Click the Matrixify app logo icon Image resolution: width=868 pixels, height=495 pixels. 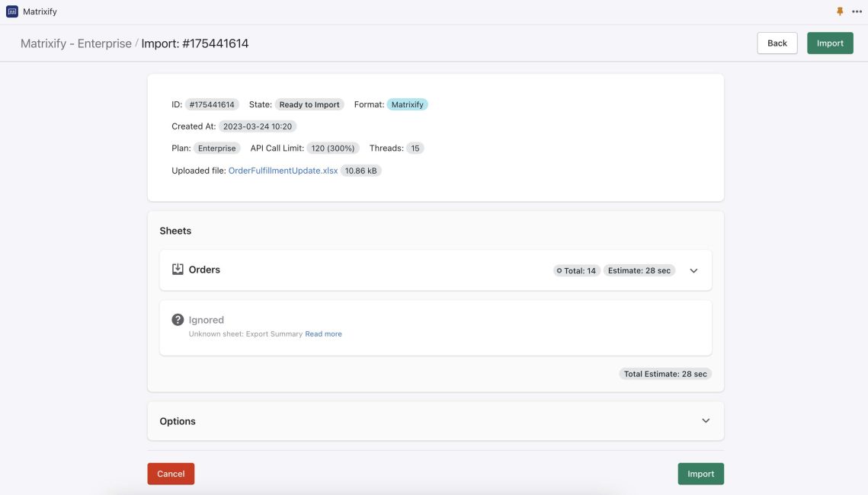point(11,11)
